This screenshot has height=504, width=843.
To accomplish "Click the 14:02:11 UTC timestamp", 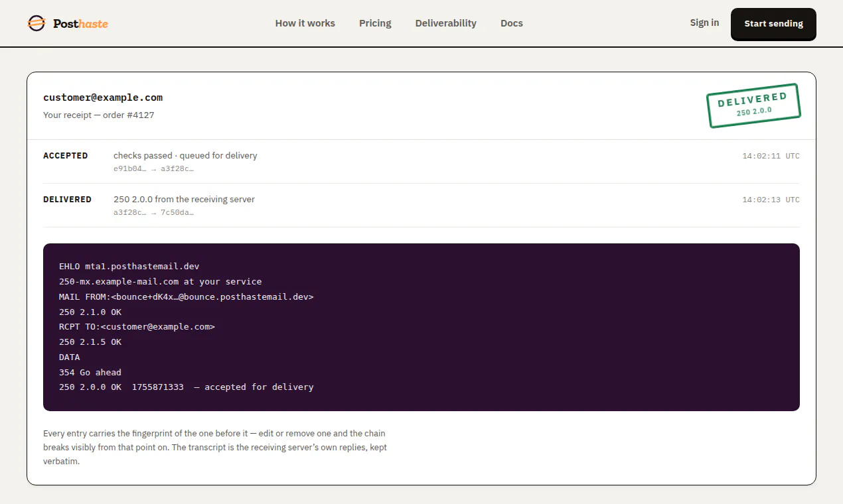I will pyautogui.click(x=771, y=157).
